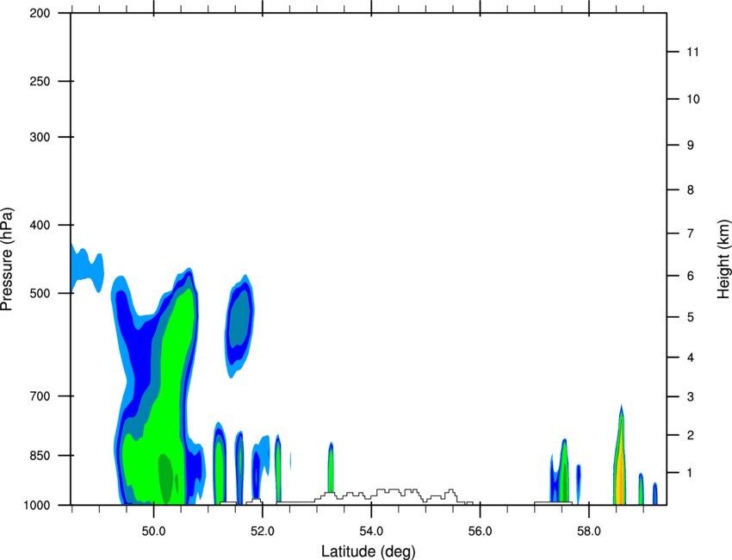Click the large green contour near 50 degrees

coord(164,397)
